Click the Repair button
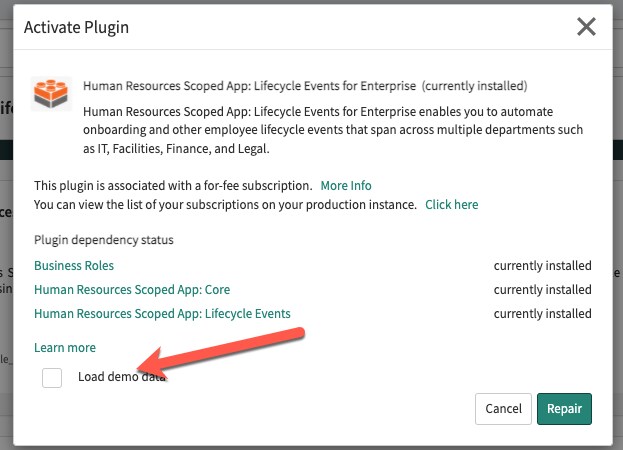The image size is (623, 450). 564,409
